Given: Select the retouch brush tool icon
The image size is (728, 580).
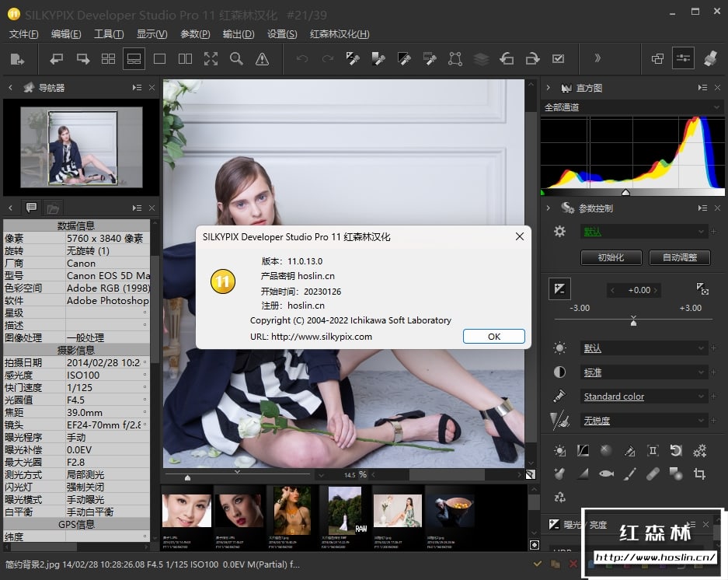Looking at the screenshot, I should pyautogui.click(x=629, y=473).
